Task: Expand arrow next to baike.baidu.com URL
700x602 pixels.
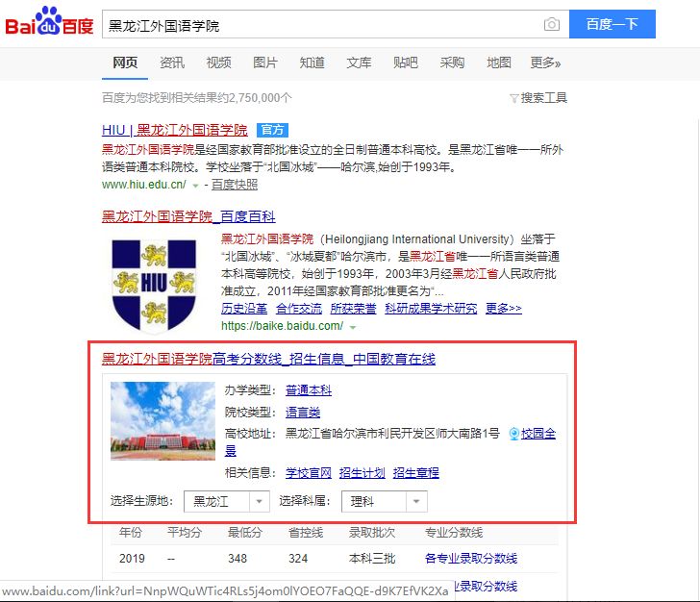Action: pos(353,327)
